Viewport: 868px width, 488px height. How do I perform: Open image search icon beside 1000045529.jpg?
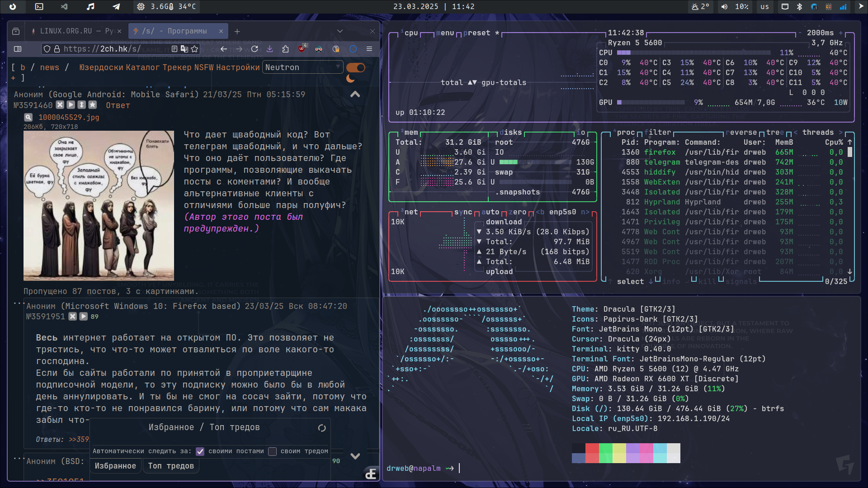[28, 117]
